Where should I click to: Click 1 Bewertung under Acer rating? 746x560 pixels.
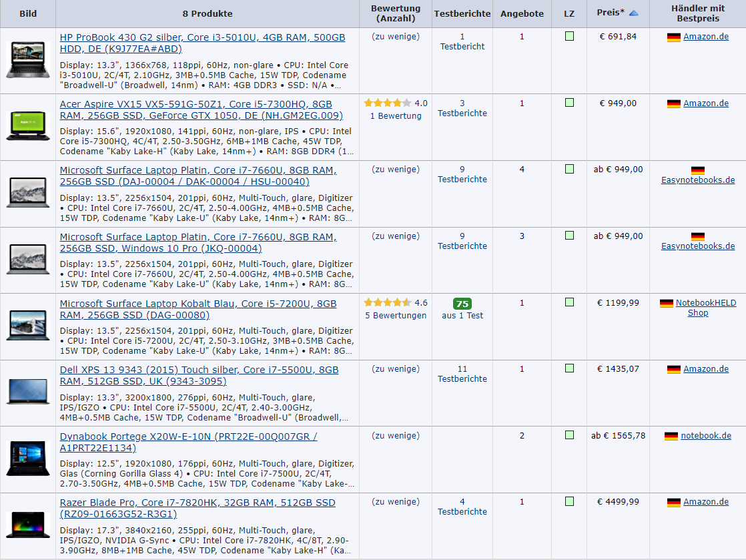396,115
